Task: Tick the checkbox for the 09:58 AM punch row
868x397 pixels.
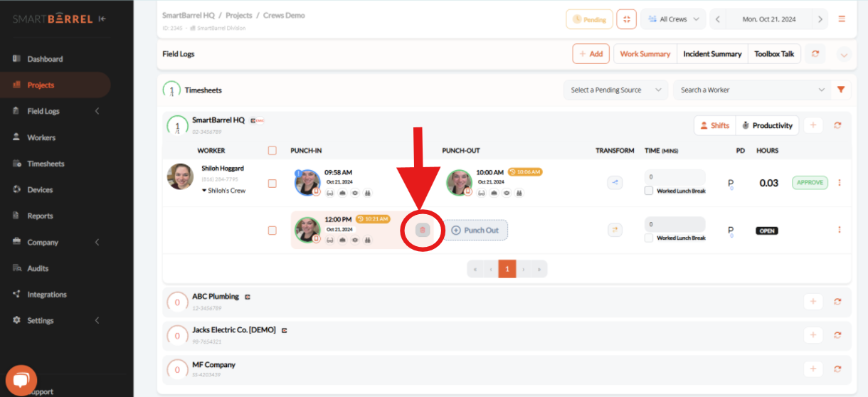Action: 272,184
